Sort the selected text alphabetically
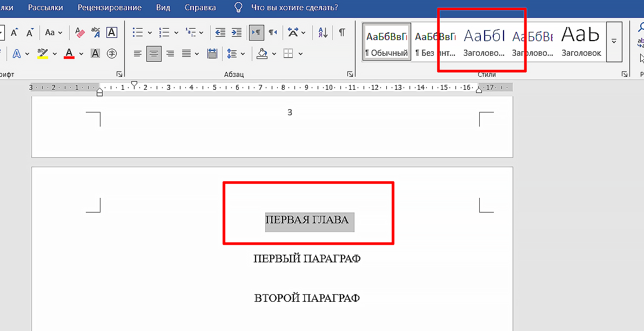This screenshot has width=644, height=331. point(323,32)
